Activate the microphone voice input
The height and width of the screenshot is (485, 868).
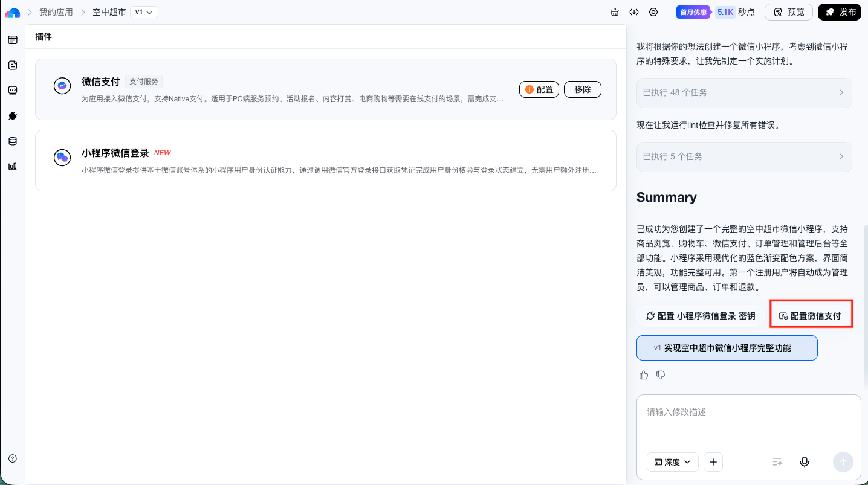(x=805, y=462)
